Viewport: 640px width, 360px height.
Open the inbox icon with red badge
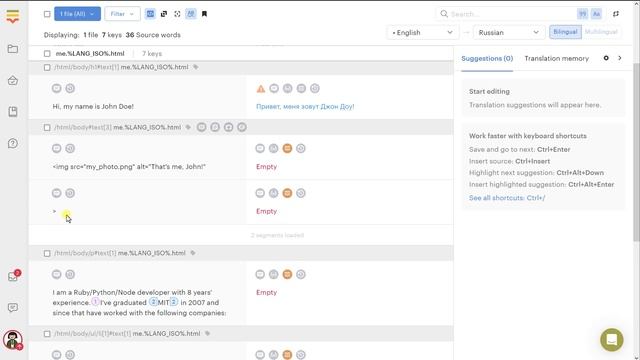[x=13, y=276]
